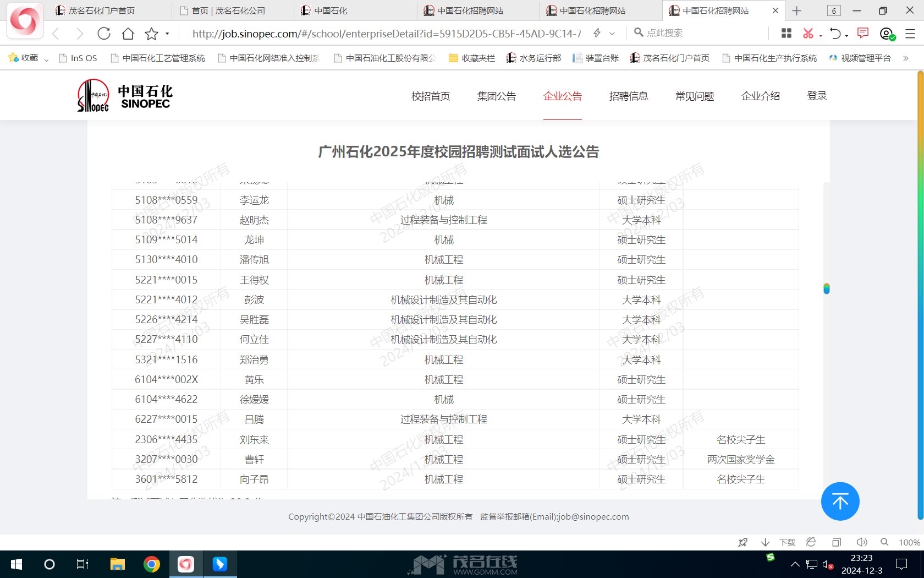Click the 登录 login link
Screen dimensions: 924x578
817,96
